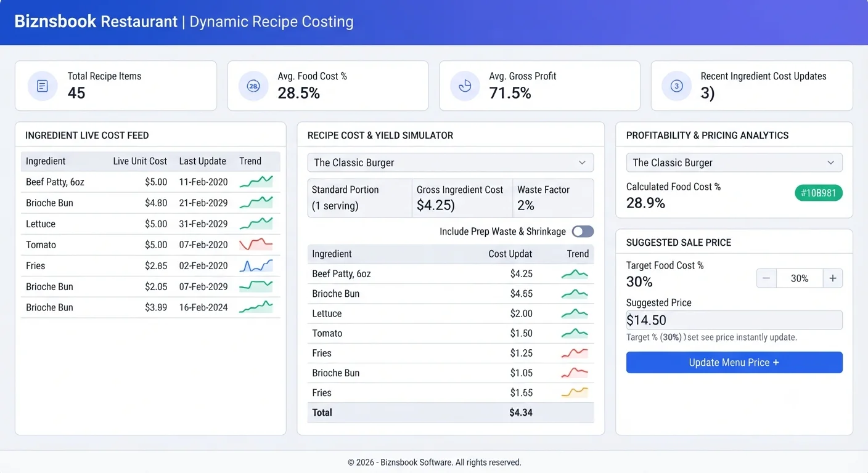Click the 16-Feb-2024 date cell
Viewport: 868px width, 473px height.
coord(203,308)
